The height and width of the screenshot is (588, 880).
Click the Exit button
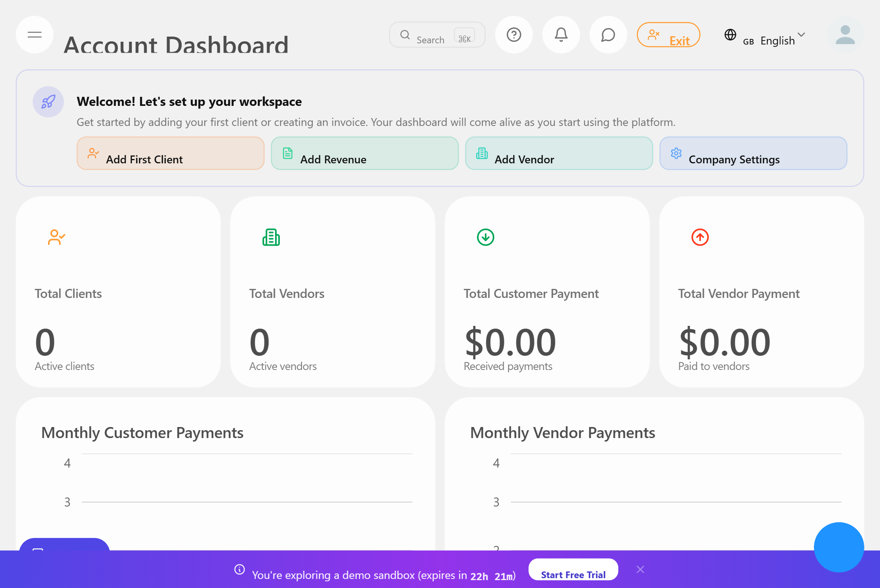click(668, 35)
